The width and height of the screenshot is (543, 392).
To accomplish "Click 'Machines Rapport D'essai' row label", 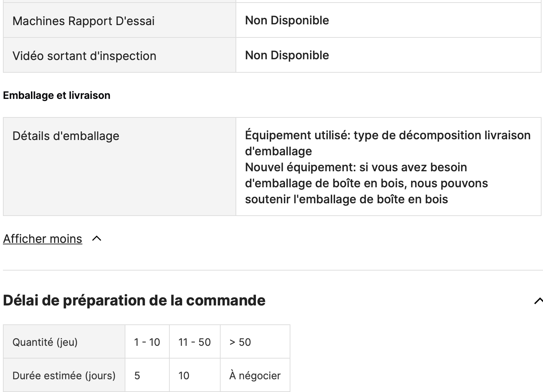I will [84, 21].
